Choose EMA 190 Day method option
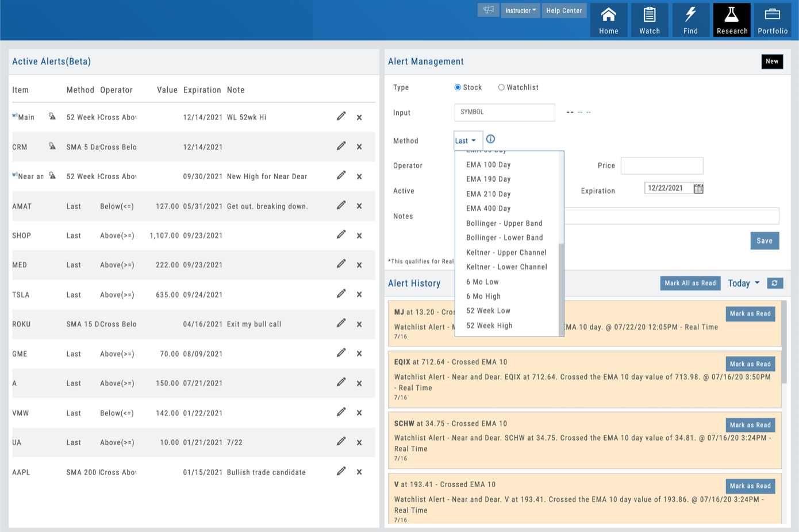 click(x=489, y=179)
